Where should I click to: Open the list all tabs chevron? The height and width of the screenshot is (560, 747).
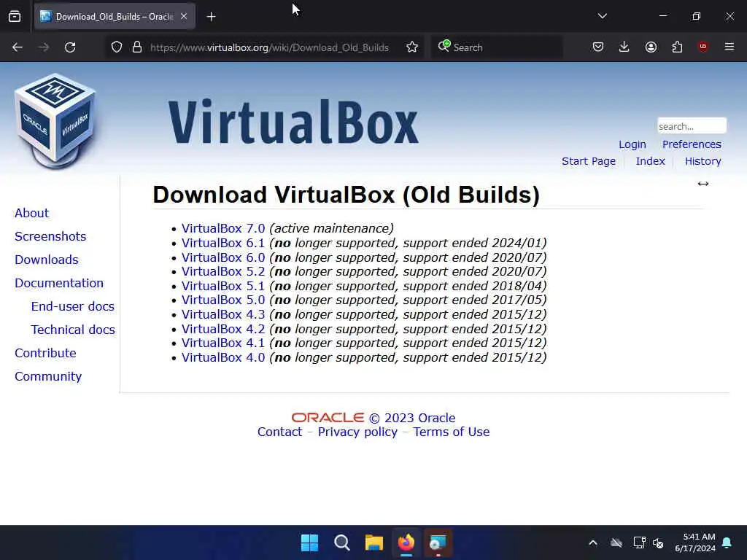coord(602,16)
